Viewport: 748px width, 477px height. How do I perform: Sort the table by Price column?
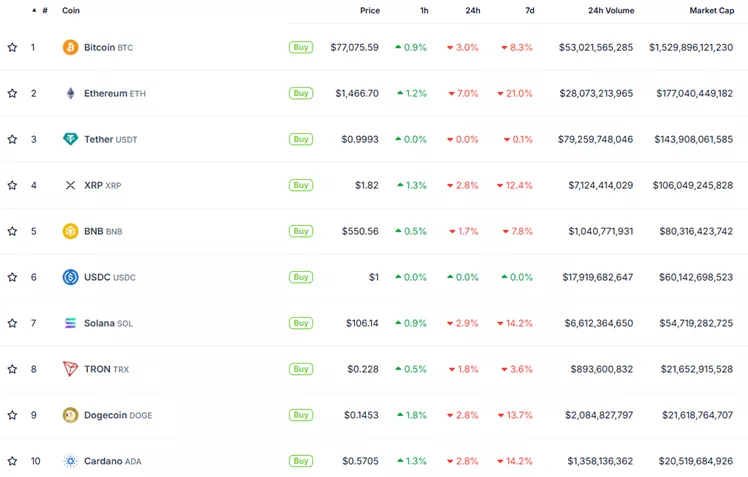pos(369,10)
